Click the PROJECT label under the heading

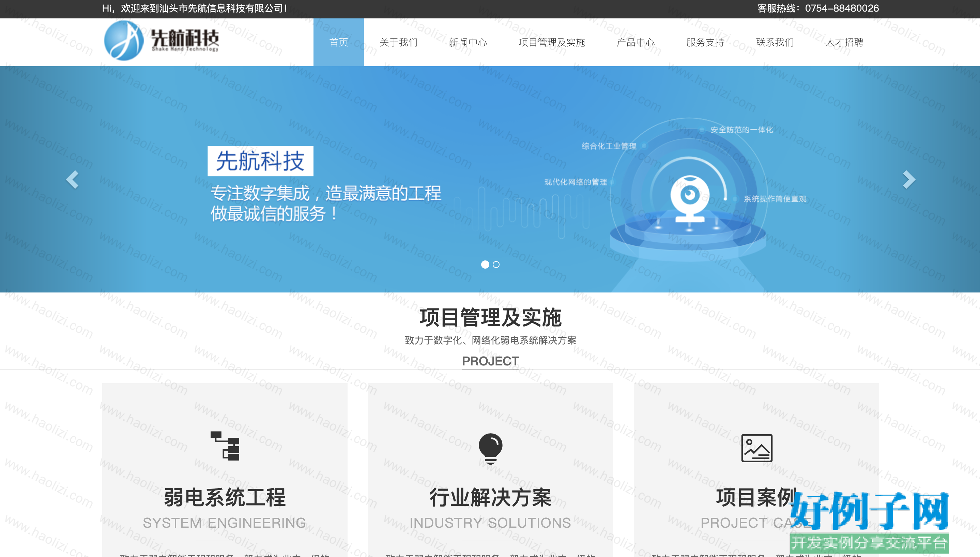click(490, 361)
